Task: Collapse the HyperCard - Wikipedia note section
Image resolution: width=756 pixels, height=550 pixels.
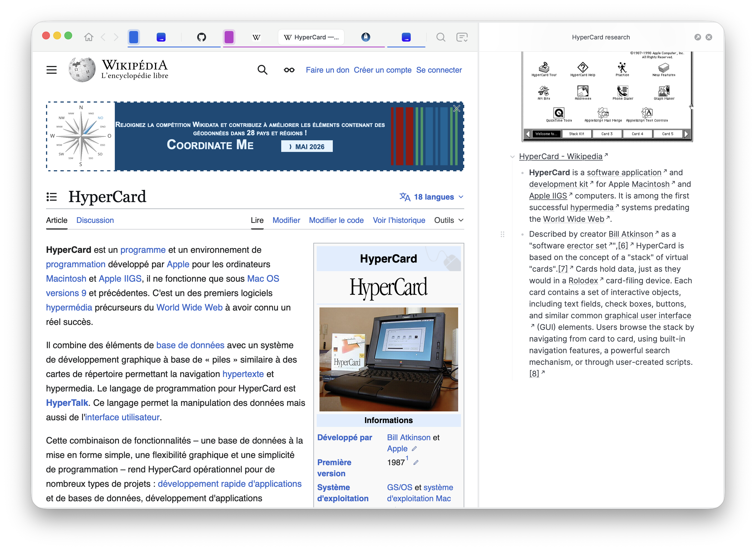Action: click(512, 157)
